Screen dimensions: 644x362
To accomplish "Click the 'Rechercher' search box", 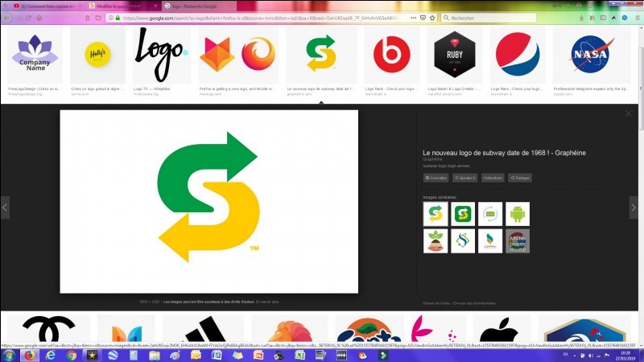I will [x=489, y=18].
